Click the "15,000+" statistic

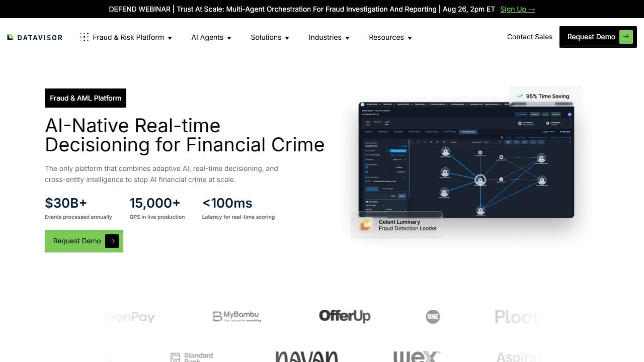(155, 203)
